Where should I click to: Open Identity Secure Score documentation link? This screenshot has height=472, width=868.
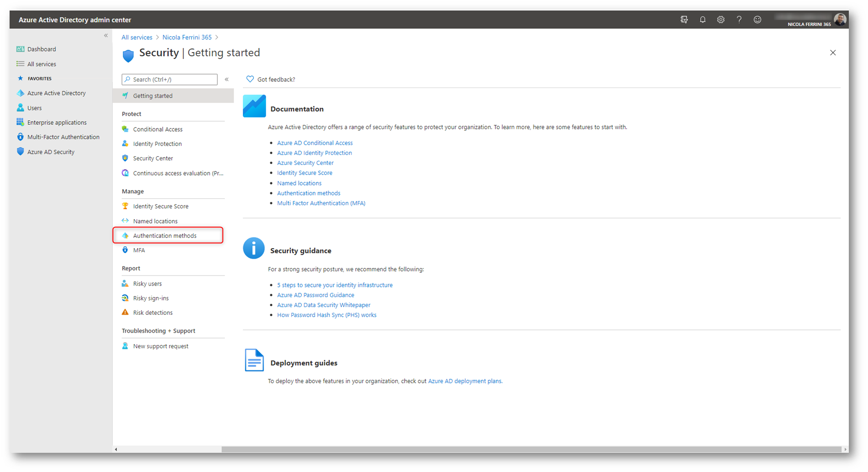coord(305,173)
